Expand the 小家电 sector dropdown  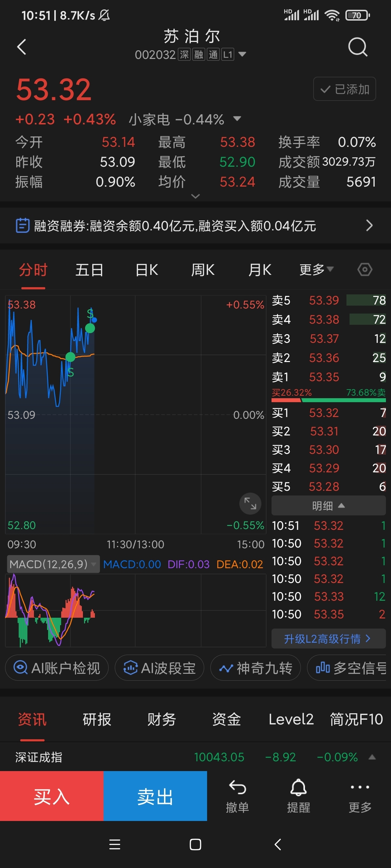237,119
